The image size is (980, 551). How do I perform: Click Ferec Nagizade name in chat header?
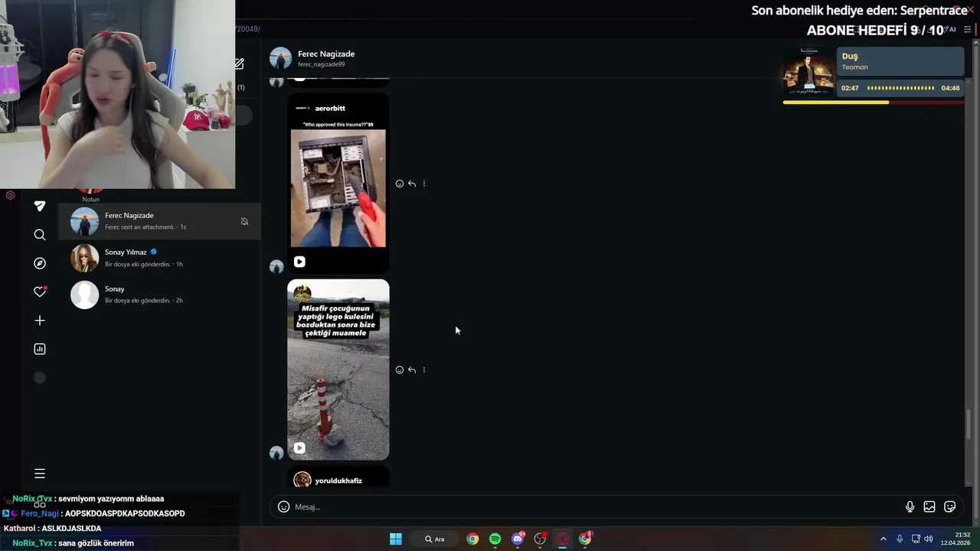(x=326, y=54)
